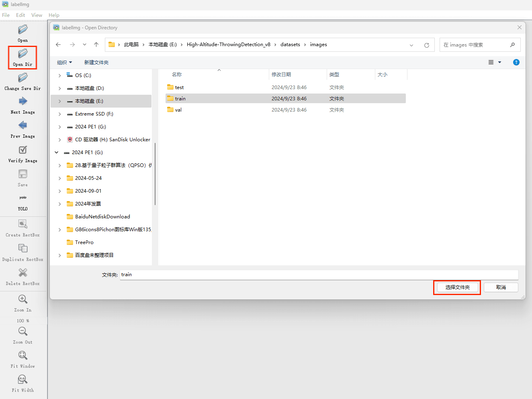Click the 选择文件夹 button
Image resolution: width=532 pixels, height=399 pixels.
(457, 287)
